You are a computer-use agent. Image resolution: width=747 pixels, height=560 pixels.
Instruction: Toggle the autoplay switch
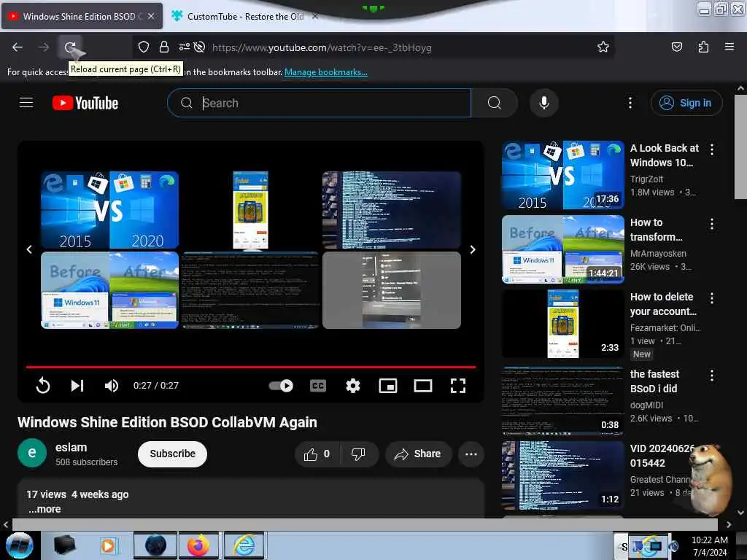click(x=281, y=385)
